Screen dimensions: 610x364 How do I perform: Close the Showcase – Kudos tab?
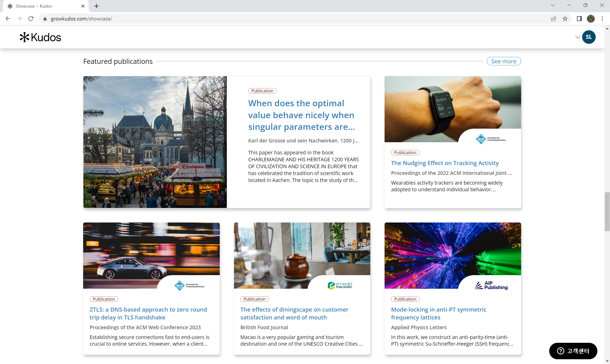click(83, 6)
